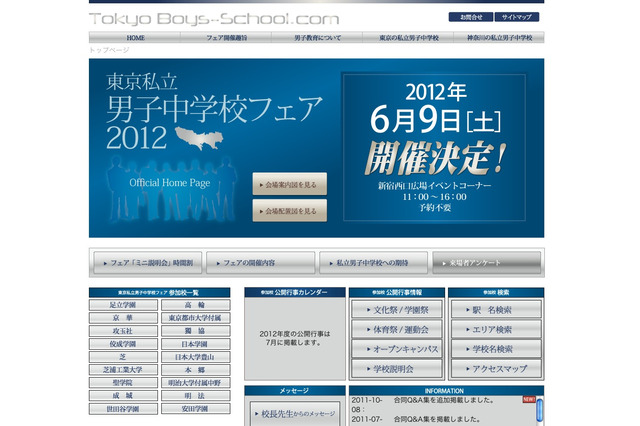Open オープンキャンパス event info
The height and width of the screenshot is (426, 640).
click(x=397, y=349)
